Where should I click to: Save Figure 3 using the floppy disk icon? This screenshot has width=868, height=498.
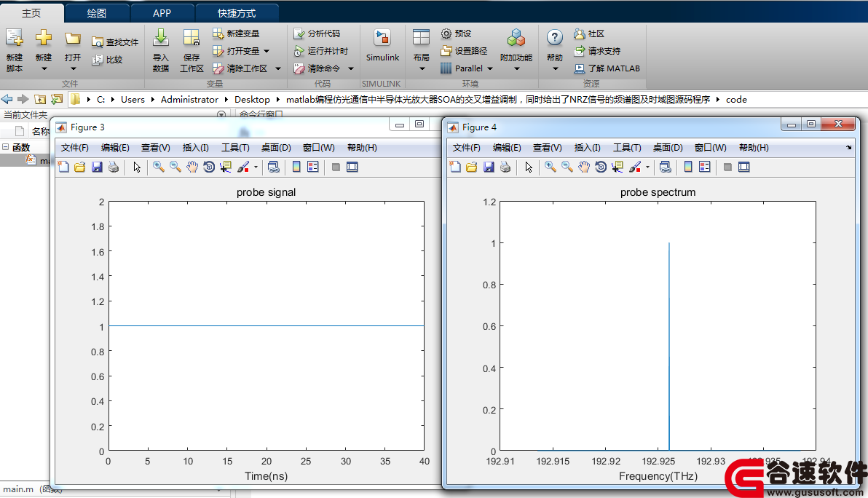pos(97,167)
